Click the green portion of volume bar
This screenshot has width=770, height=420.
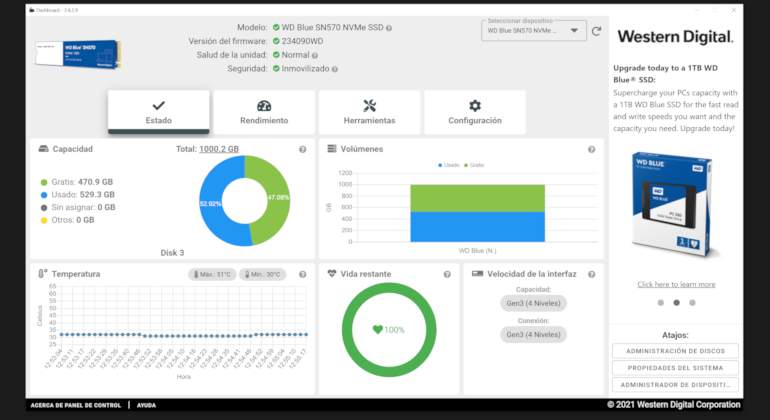point(477,198)
